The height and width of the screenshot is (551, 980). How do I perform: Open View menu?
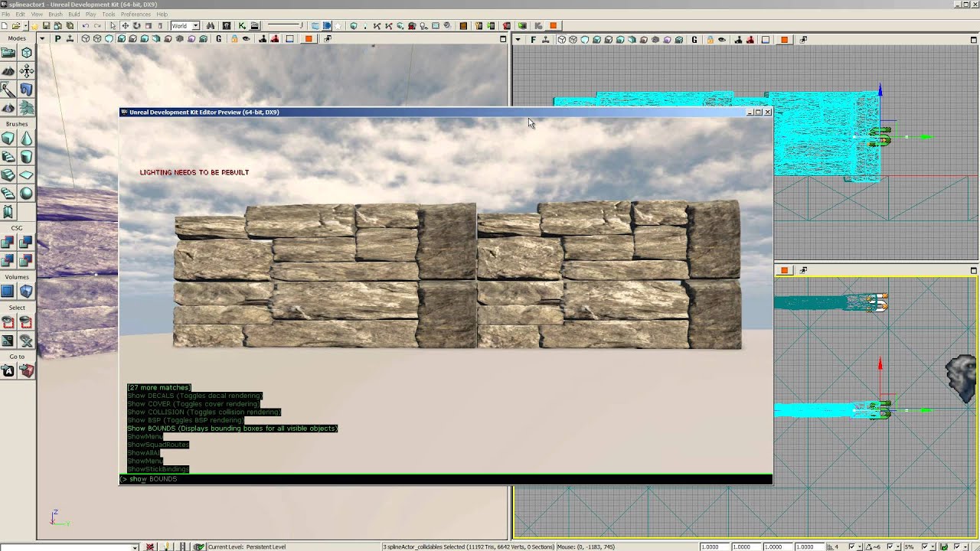[x=36, y=14]
